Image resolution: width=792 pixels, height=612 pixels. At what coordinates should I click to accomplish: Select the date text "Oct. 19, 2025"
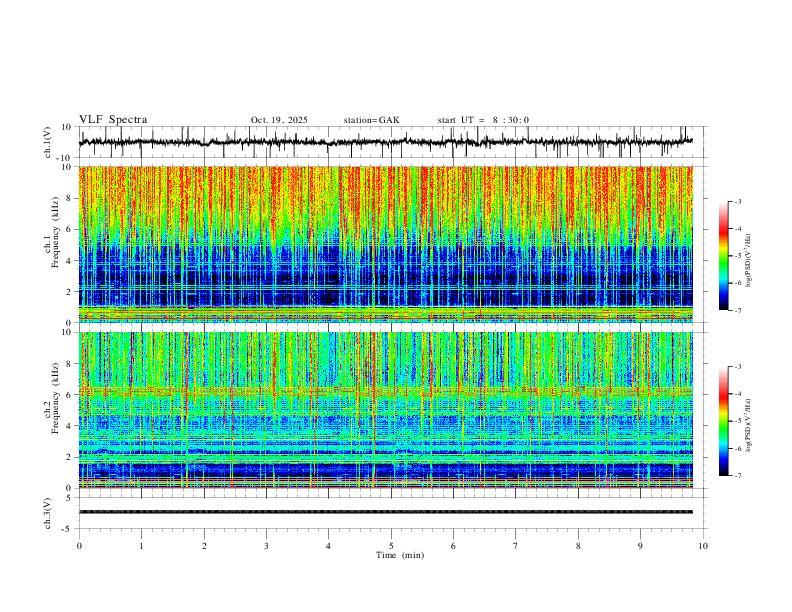(279, 120)
